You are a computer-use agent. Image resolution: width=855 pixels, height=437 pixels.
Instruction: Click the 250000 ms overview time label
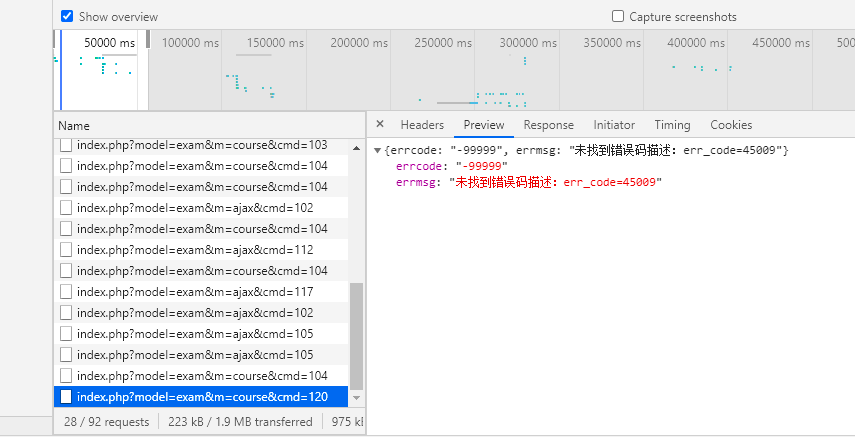click(x=443, y=43)
